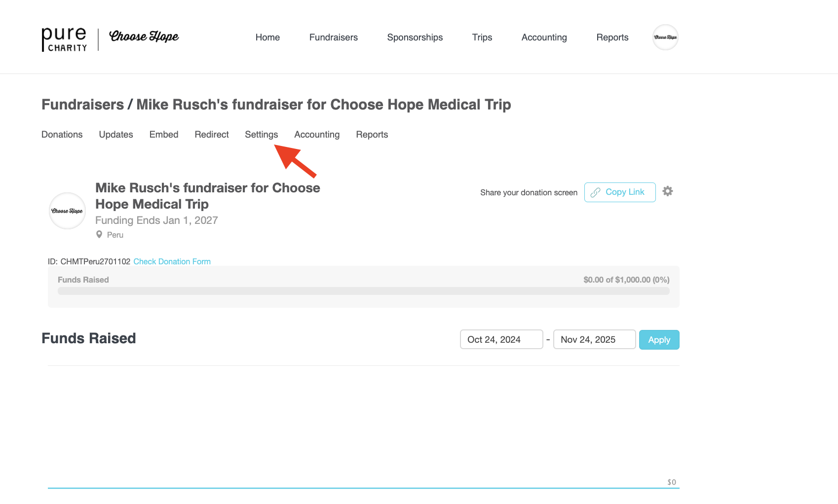
Task: Open the Settings tab
Action: [x=261, y=135]
